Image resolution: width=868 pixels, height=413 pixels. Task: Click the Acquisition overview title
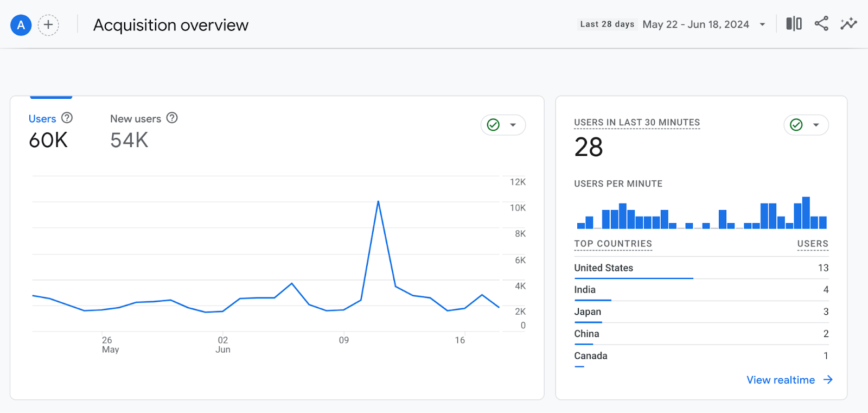click(171, 25)
